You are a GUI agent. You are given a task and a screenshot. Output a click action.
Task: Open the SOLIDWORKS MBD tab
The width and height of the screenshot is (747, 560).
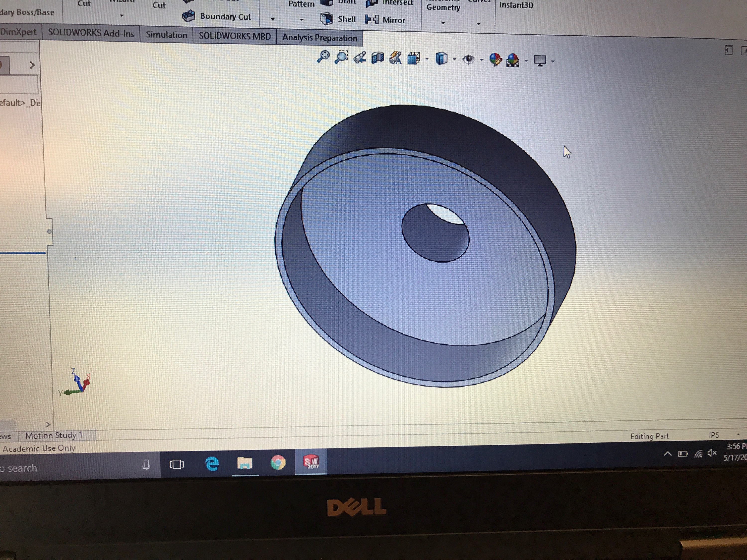click(x=234, y=36)
